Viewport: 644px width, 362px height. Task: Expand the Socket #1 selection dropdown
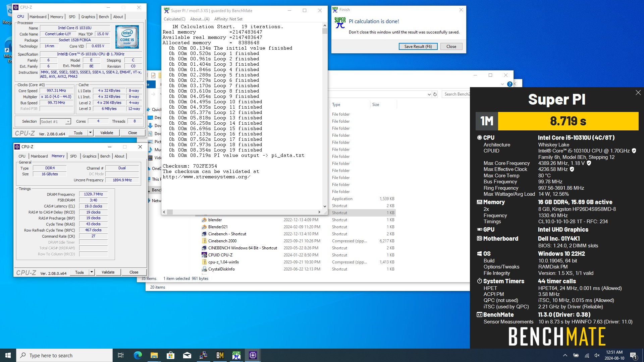pos(68,122)
